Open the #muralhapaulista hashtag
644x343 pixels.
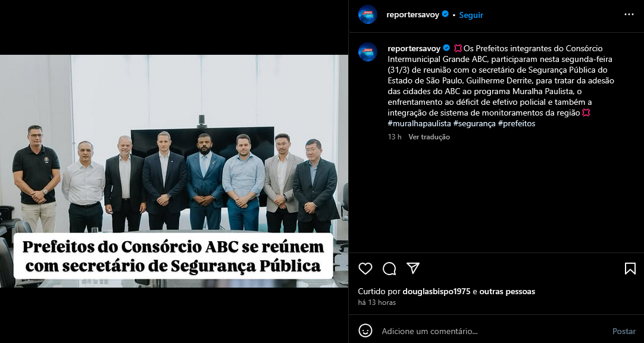point(420,123)
